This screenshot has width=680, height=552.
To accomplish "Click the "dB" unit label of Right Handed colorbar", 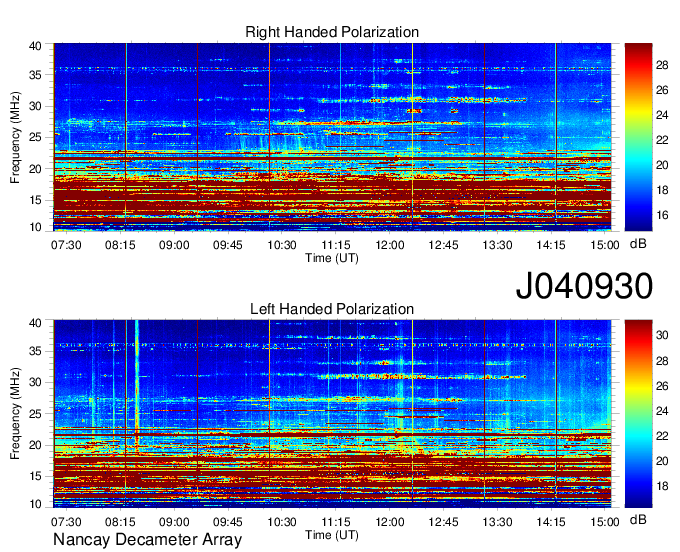I will (x=638, y=244).
